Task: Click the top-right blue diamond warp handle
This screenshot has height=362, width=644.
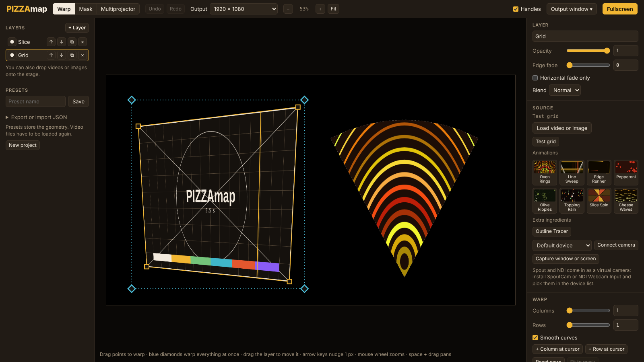Action: pyautogui.click(x=305, y=100)
